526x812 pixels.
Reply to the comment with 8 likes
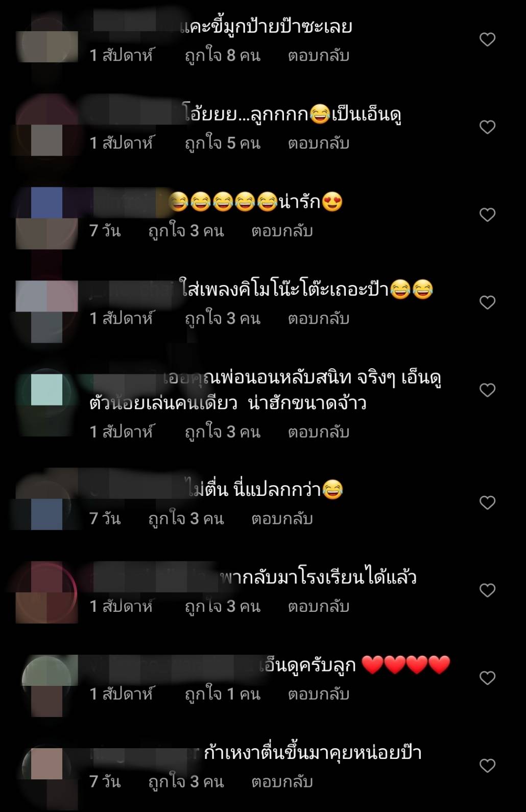[319, 55]
